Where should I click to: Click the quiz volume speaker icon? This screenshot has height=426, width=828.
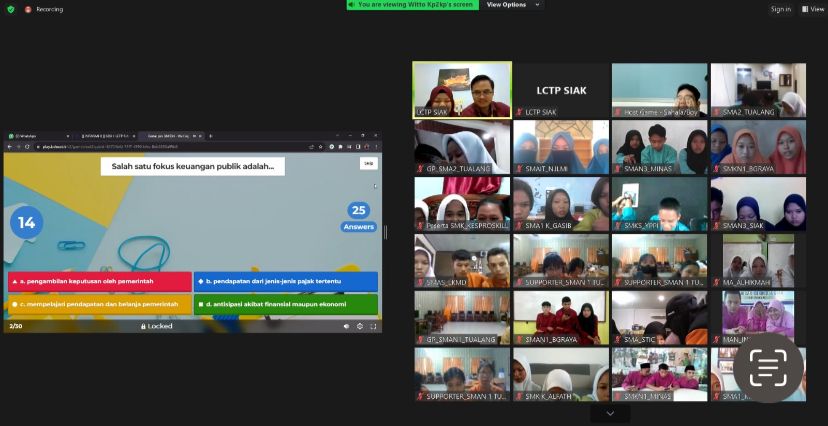(x=345, y=326)
